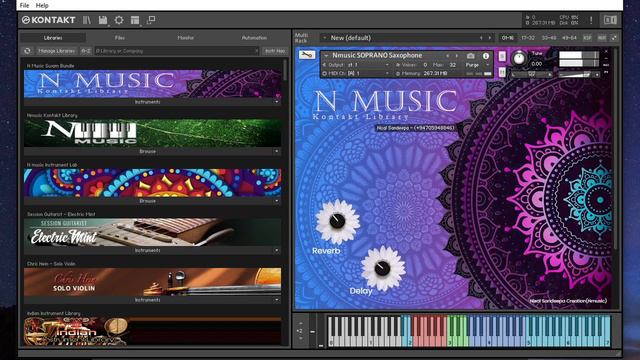
Task: Click next multi arrow in Multi Rack
Action: pos(490,38)
